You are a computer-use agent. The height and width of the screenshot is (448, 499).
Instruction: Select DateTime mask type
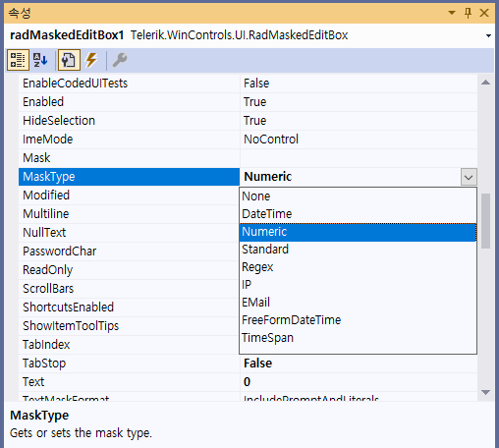tap(358, 214)
